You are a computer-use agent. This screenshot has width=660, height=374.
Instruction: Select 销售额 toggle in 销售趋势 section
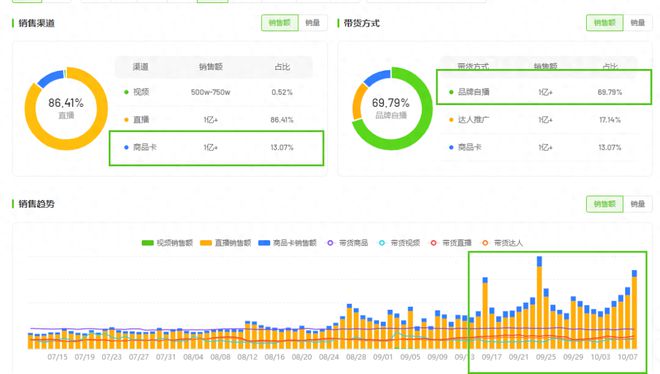(x=605, y=204)
